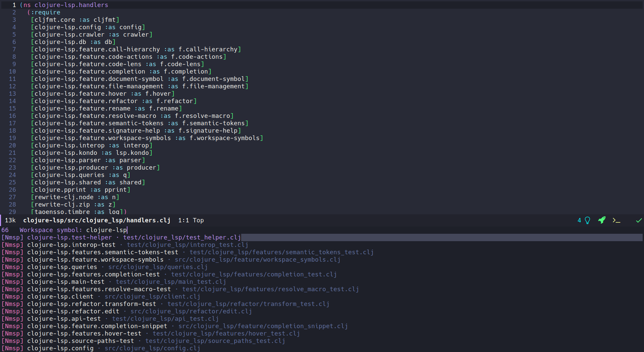The height and width of the screenshot is (352, 644).
Task: Open src/clojure_lsp/queries.clj path link
Action: coord(157,267)
